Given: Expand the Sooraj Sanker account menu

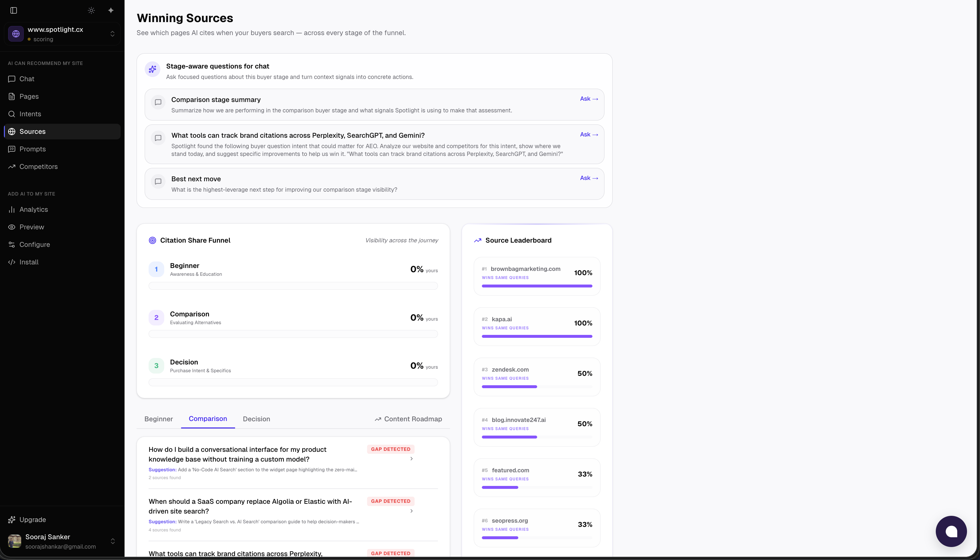Looking at the screenshot, I should (113, 541).
